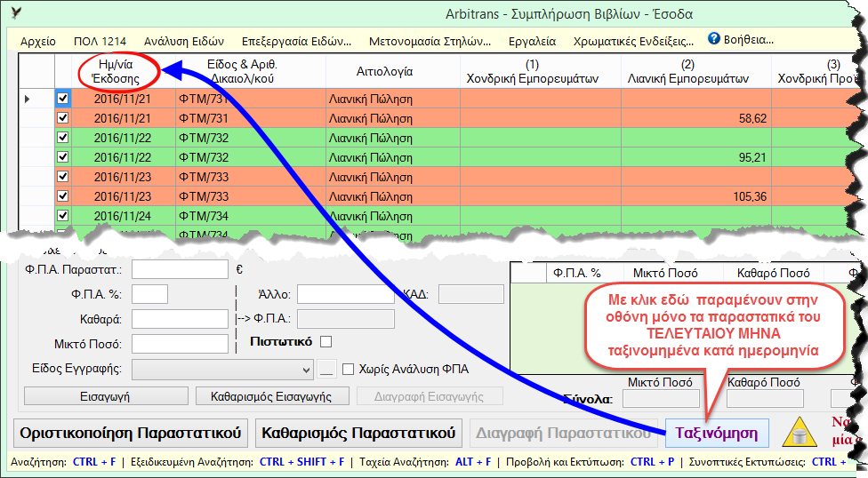Click the small browse button beside Είδος Εγγραφής
The image size is (868, 478).
click(326, 370)
